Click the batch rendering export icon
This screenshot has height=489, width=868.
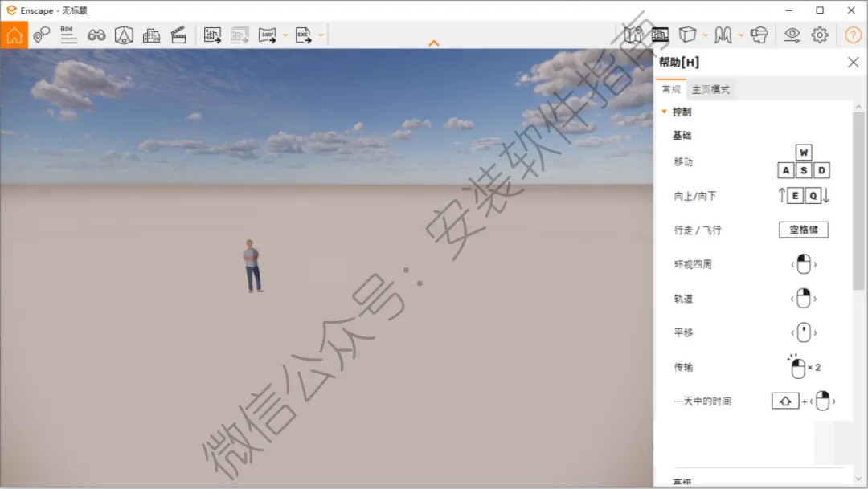[x=240, y=35]
